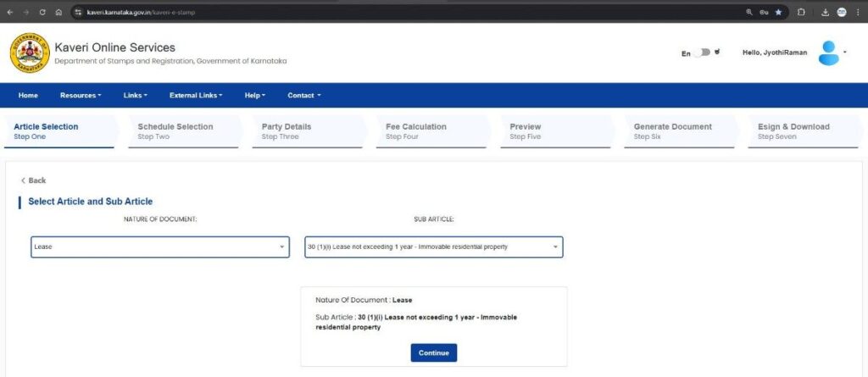868x377 pixels.
Task: Click Home in the navigation bar
Action: point(28,95)
